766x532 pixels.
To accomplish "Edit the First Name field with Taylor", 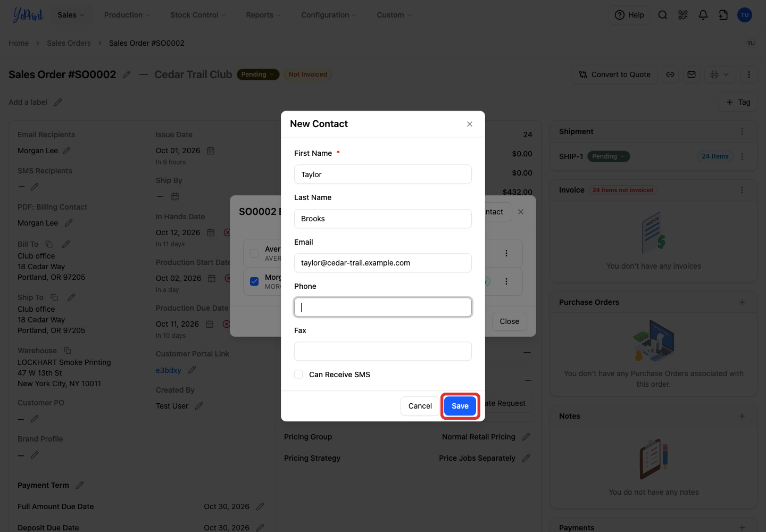I will coord(383,174).
